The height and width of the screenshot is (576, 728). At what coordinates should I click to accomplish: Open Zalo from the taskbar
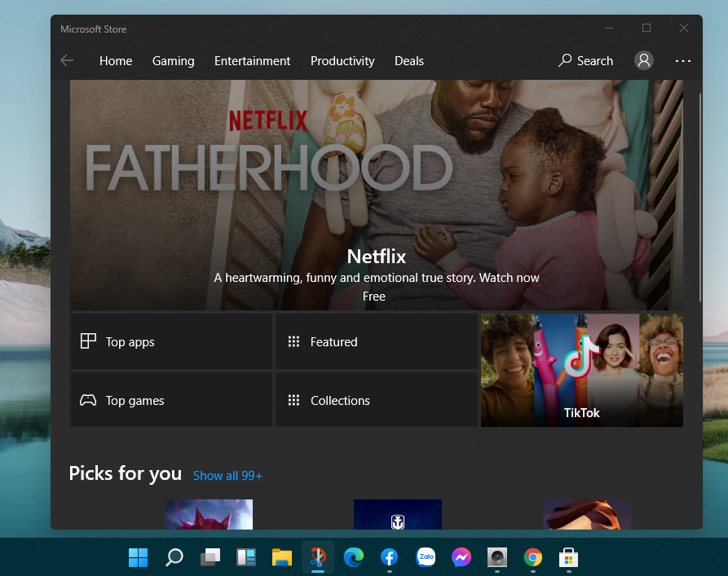pyautogui.click(x=426, y=557)
